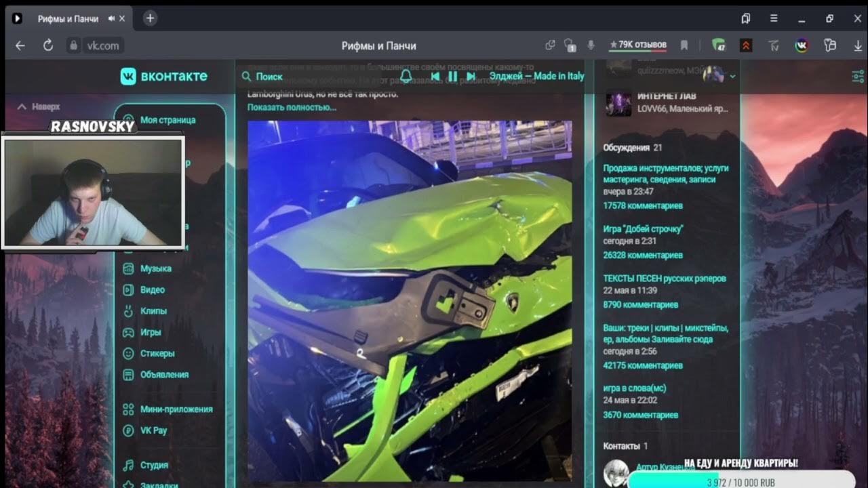Open Продажа инструментов discussion
Image resolution: width=868 pixels, height=488 pixels.
(x=666, y=174)
